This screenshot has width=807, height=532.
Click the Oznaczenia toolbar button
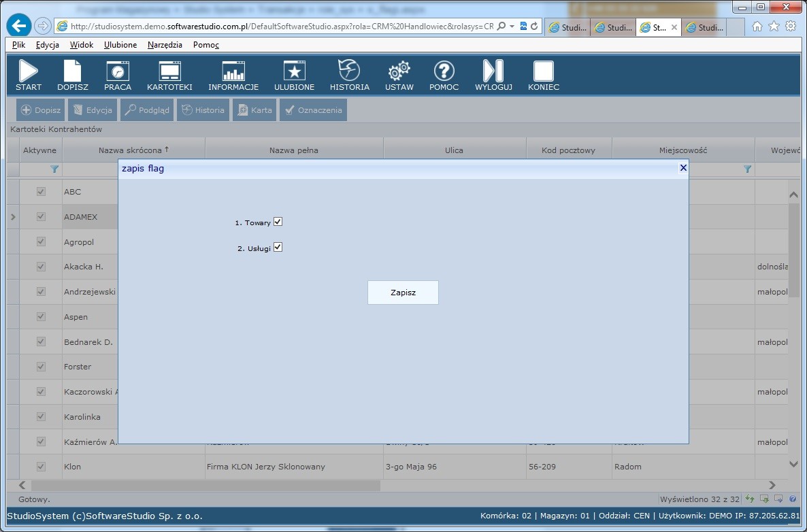313,110
